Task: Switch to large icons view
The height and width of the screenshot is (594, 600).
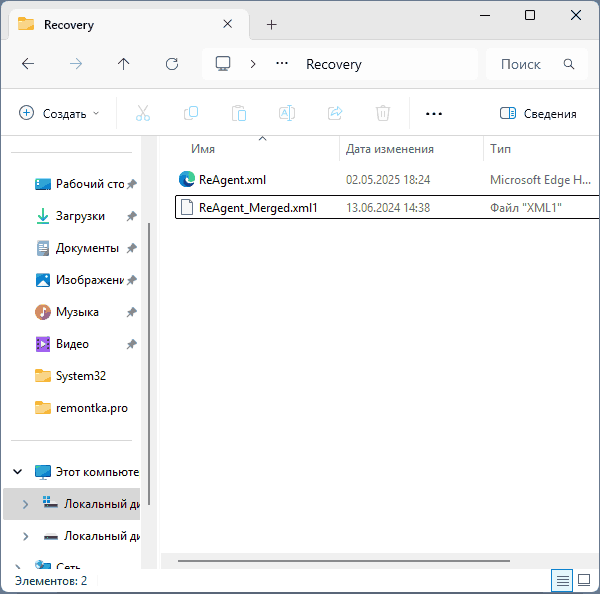Action: point(584,580)
